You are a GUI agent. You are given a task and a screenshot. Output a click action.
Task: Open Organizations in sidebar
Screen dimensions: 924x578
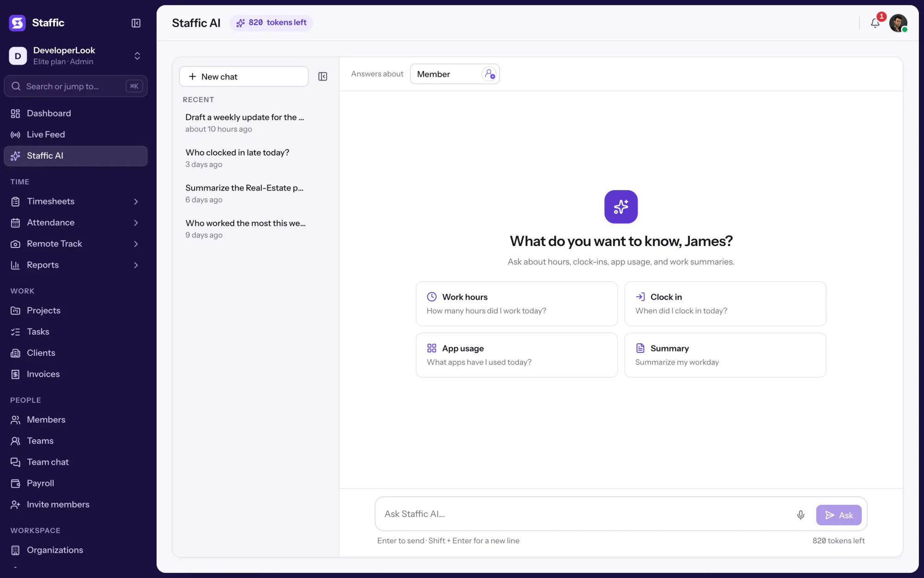coord(75,550)
